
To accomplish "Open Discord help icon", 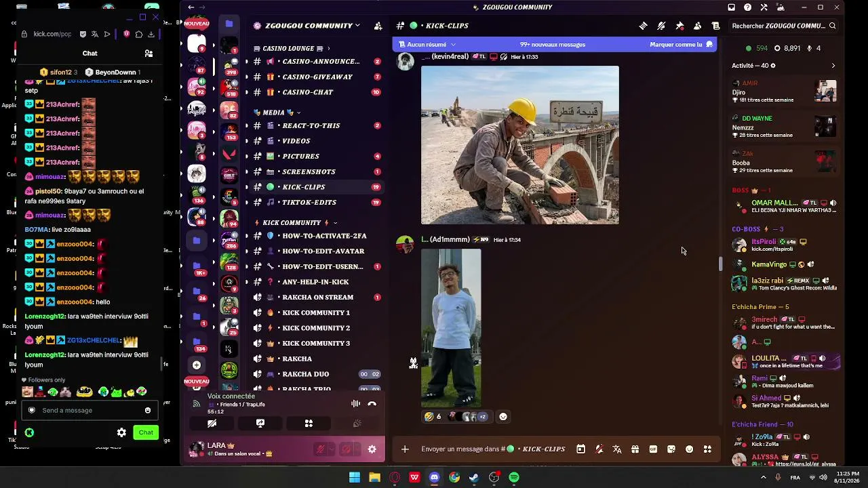I will point(747,7).
